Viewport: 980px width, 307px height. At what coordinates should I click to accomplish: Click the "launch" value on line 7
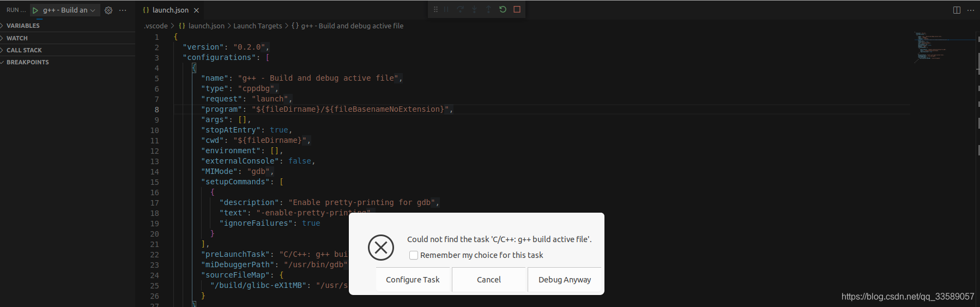pos(270,99)
